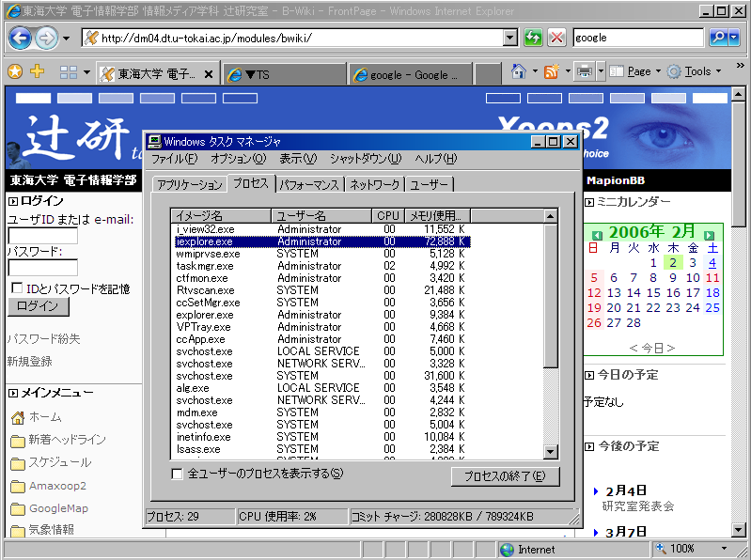
Task: Open Favorites Center star icon
Action: tap(15, 72)
